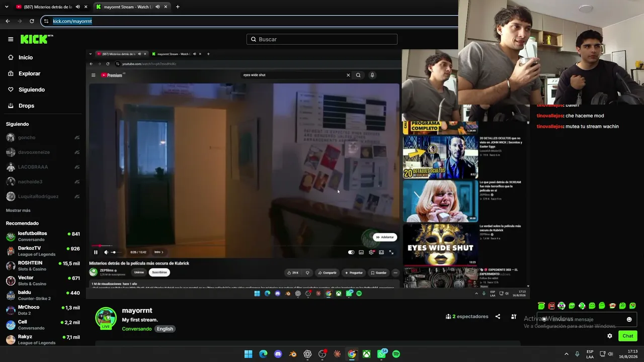The width and height of the screenshot is (644, 362).
Task: Open recommended channel Rakyz
Action: tap(42, 339)
